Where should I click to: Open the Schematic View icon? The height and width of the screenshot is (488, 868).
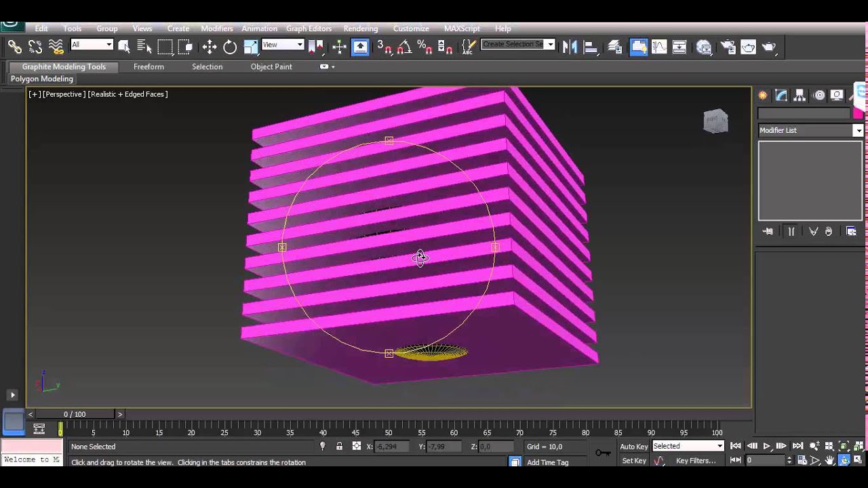tap(679, 47)
